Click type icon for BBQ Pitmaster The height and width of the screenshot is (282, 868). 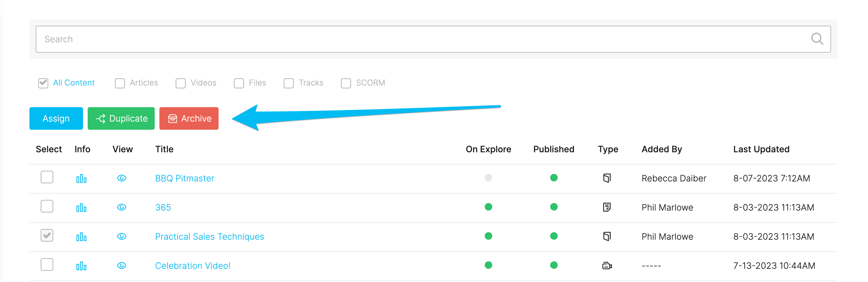click(x=607, y=178)
